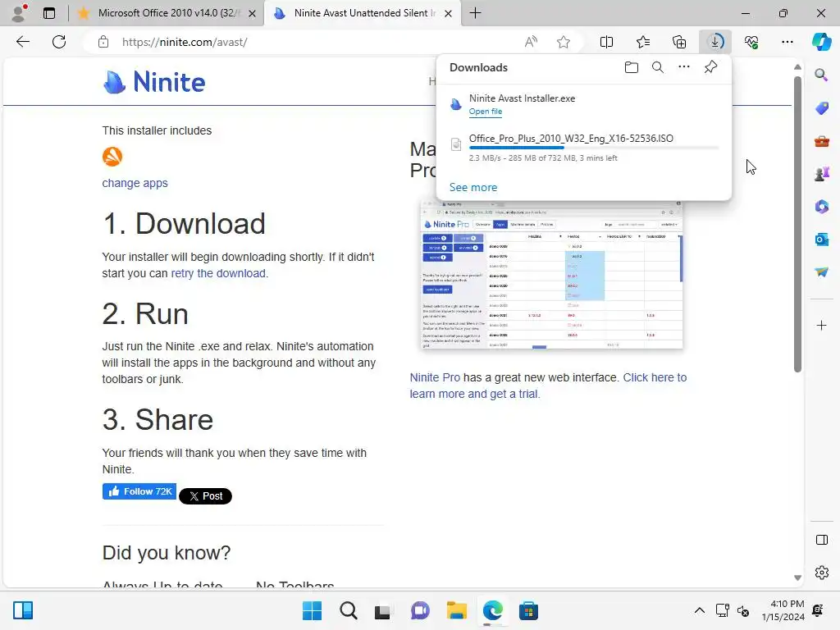
Task: Open taskbar clock 4:10 PM
Action: point(783,610)
